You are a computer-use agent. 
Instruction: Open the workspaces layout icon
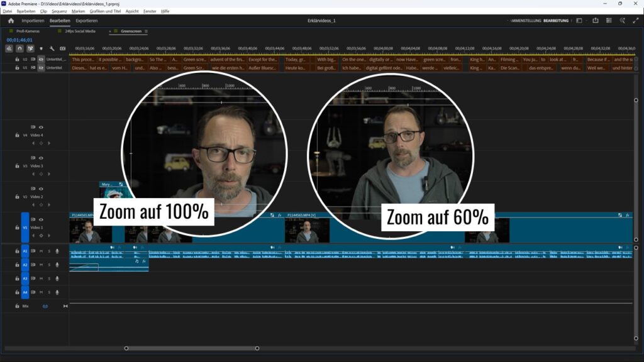click(x=579, y=21)
